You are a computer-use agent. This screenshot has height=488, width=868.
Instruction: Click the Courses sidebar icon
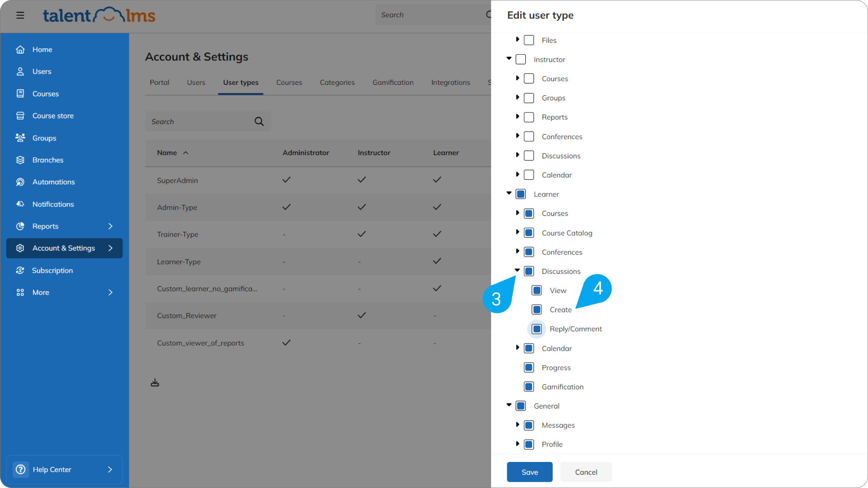pos(20,94)
